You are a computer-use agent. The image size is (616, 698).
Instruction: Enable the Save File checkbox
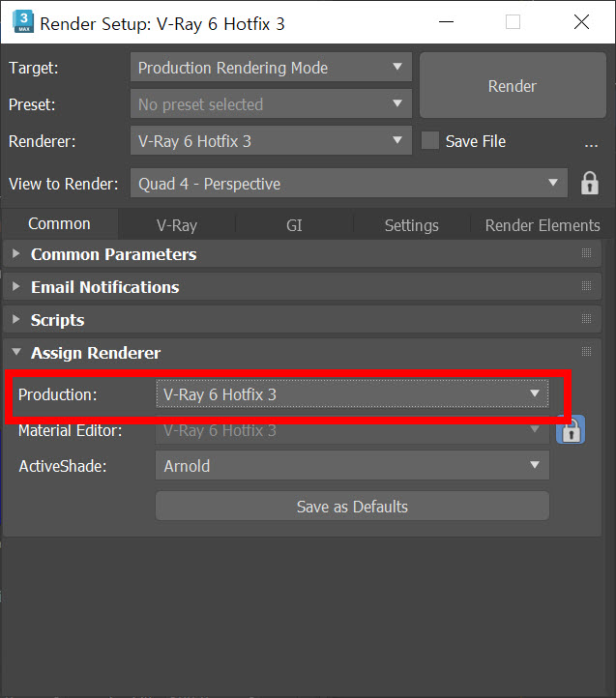coord(429,141)
